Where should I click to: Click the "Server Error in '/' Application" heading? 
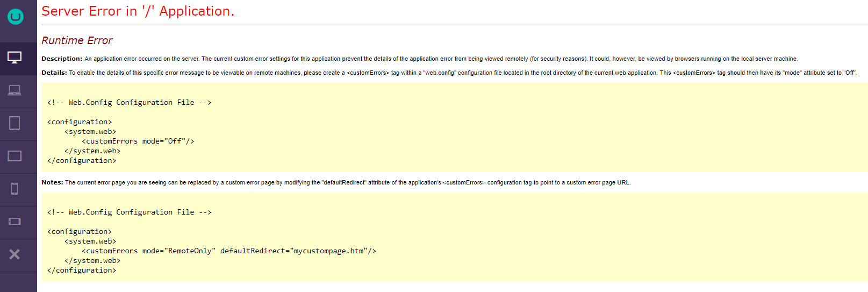point(138,11)
